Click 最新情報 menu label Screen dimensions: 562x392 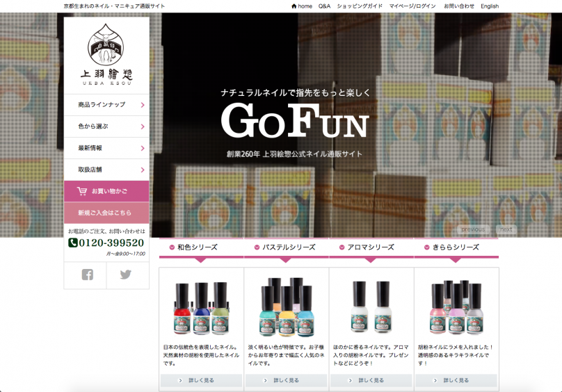pyautogui.click(x=90, y=147)
